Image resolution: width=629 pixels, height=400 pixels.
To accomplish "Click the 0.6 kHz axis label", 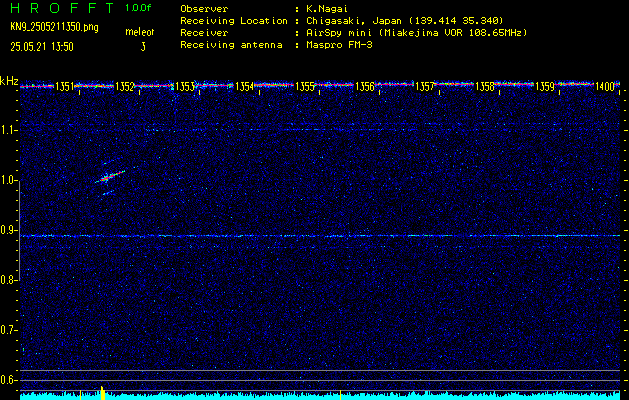I will (9, 380).
